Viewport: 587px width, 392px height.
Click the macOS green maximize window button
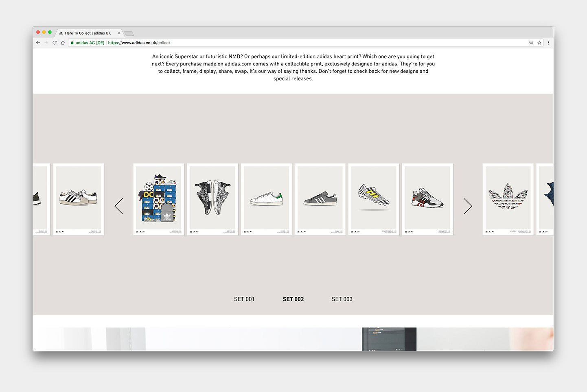click(50, 32)
